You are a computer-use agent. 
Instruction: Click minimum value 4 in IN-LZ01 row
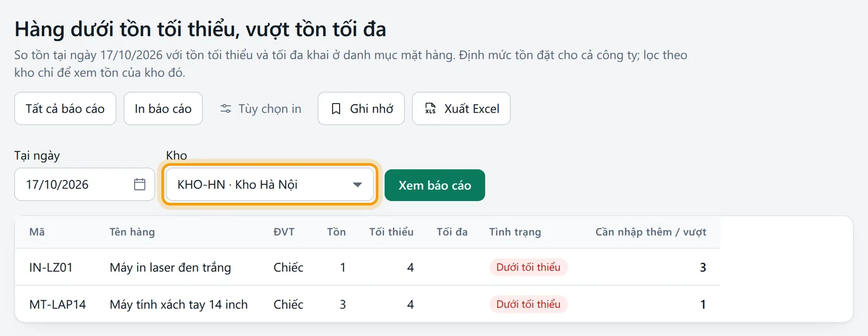click(411, 267)
